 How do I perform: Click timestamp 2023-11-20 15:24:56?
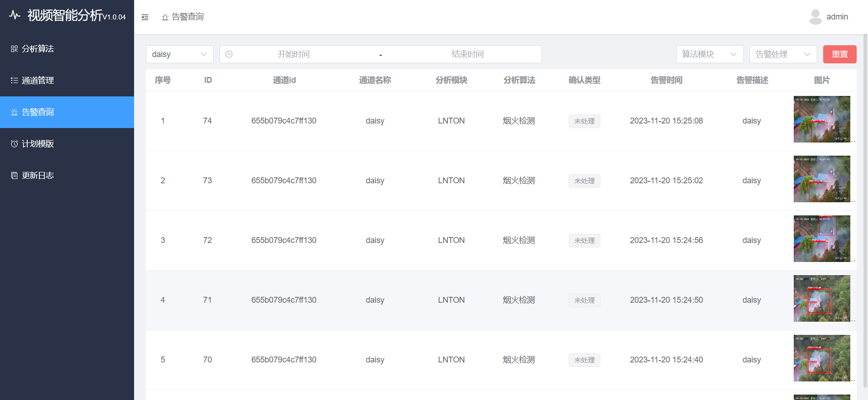667,240
